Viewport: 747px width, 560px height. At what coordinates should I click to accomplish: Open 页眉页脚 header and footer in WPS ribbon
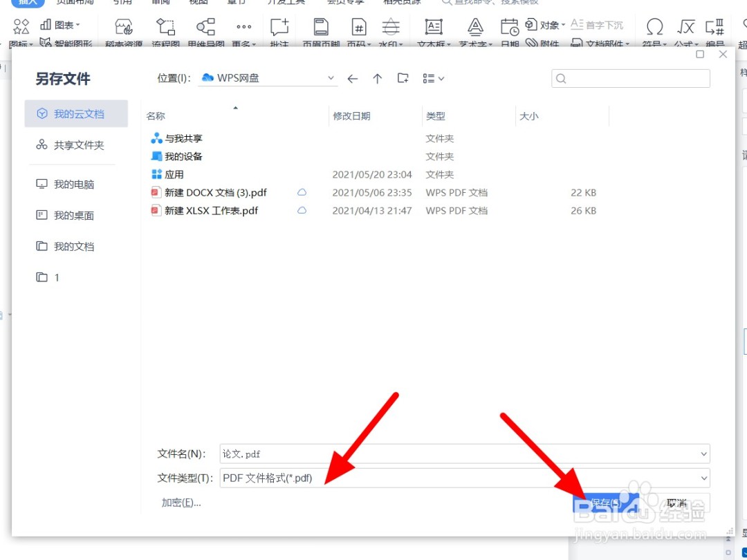coord(321,33)
